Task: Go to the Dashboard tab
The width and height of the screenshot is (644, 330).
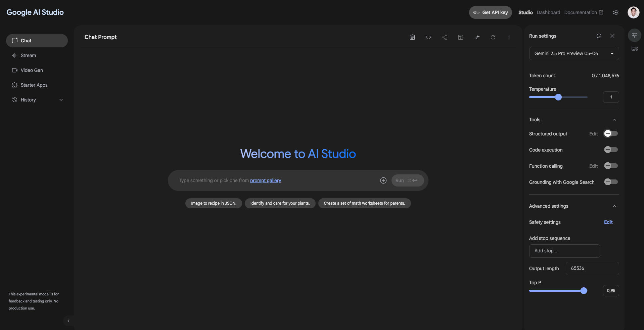Action: (x=548, y=12)
